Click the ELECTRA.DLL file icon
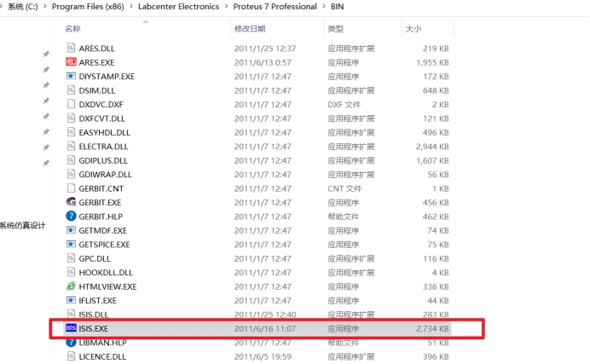This screenshot has width=590, height=364. [71, 146]
